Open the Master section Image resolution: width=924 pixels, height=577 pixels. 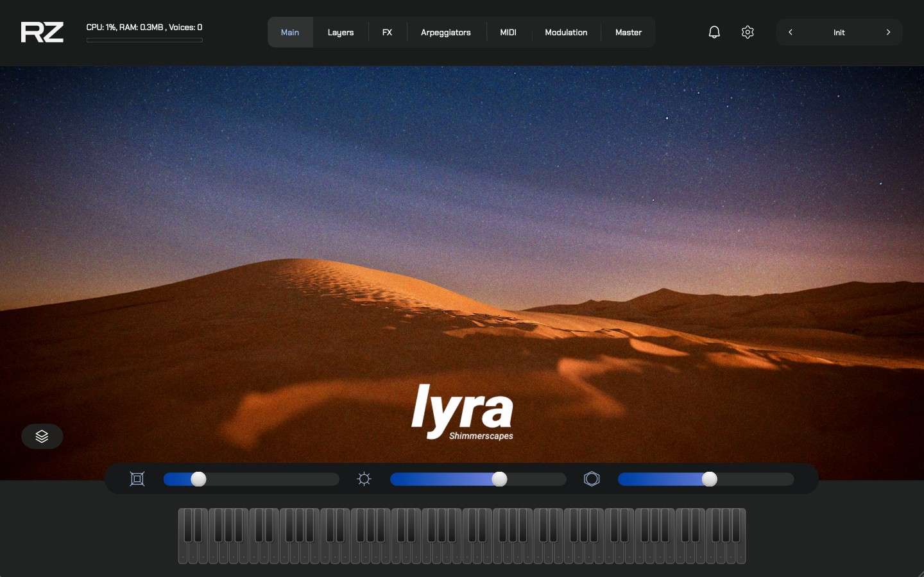point(628,32)
